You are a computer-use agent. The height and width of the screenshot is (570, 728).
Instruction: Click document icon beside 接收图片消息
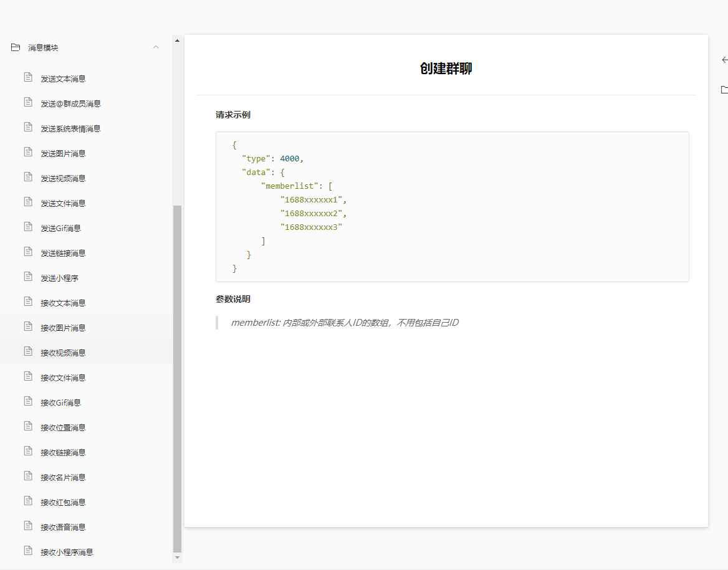(x=28, y=326)
